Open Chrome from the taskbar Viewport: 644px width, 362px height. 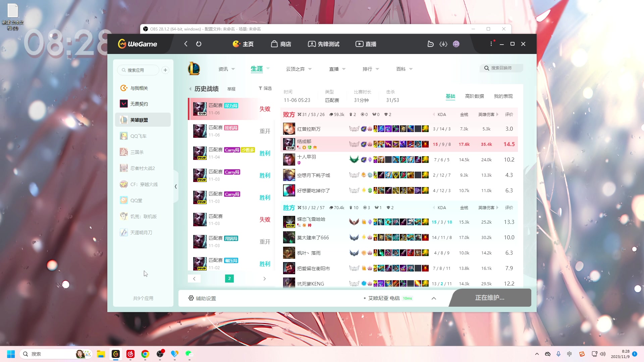(145, 354)
